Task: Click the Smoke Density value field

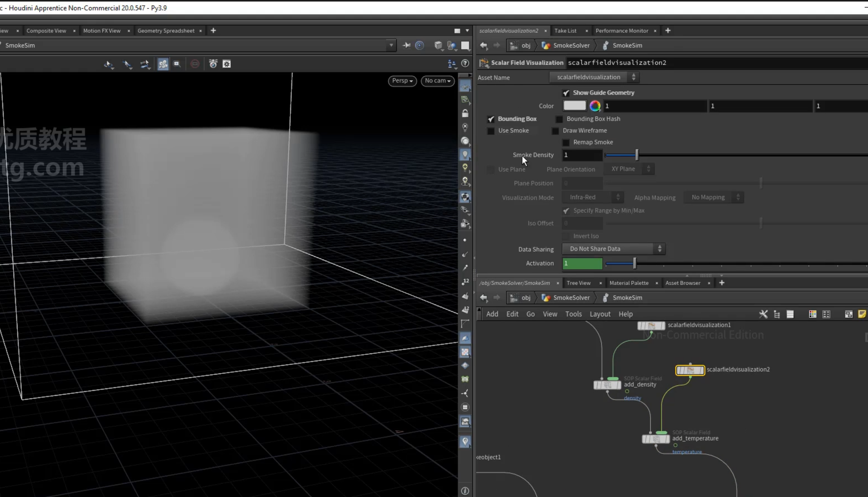Action: [x=582, y=155]
